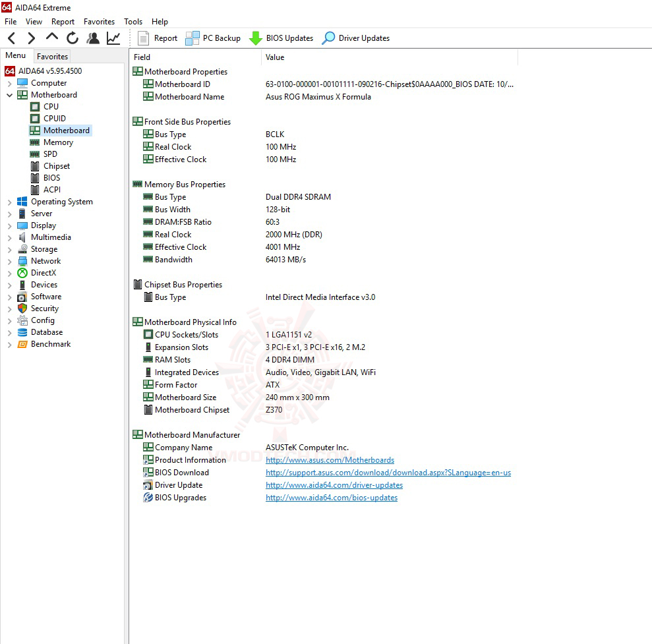Click the Field column header

(x=195, y=57)
